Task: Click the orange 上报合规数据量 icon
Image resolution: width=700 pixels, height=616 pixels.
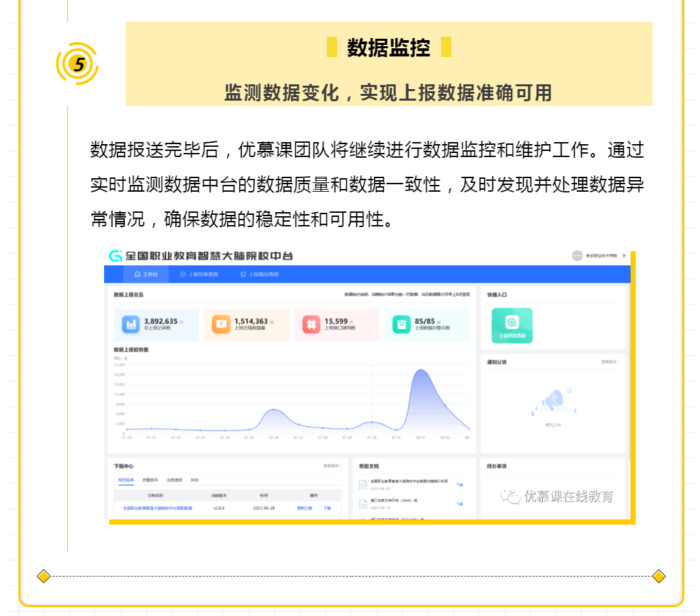Action: coord(220,324)
